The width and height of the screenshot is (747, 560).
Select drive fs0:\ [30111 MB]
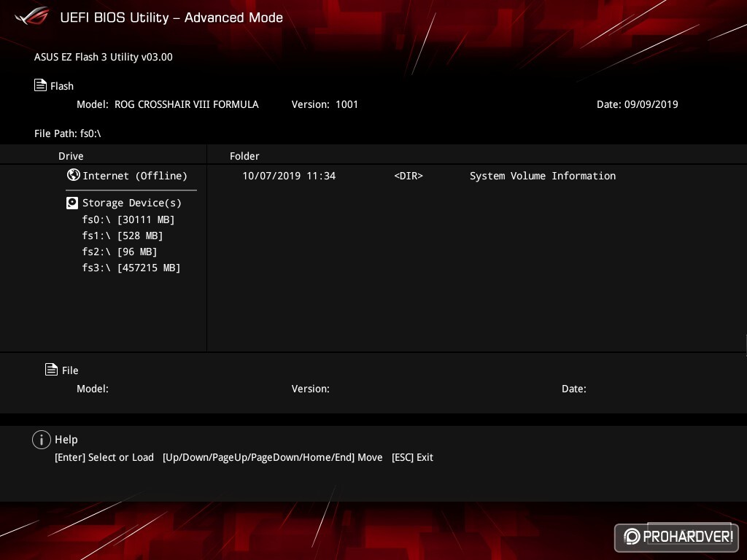coord(128,219)
